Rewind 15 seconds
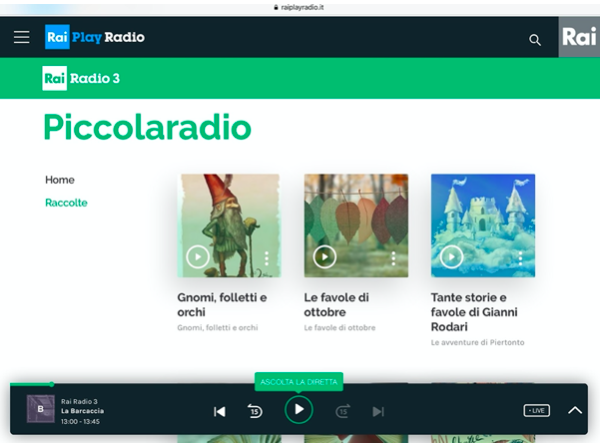Viewport: 600px width, 443px height. (254, 411)
